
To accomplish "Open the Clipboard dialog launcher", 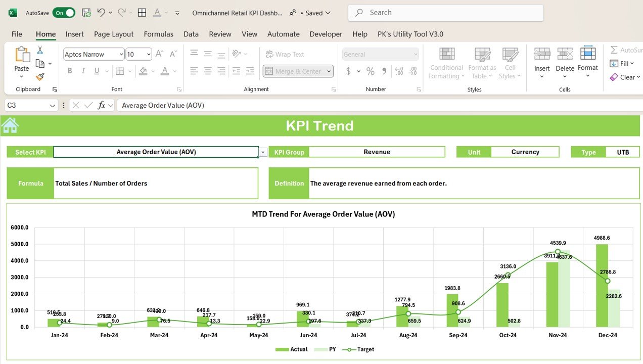I will (x=55, y=89).
